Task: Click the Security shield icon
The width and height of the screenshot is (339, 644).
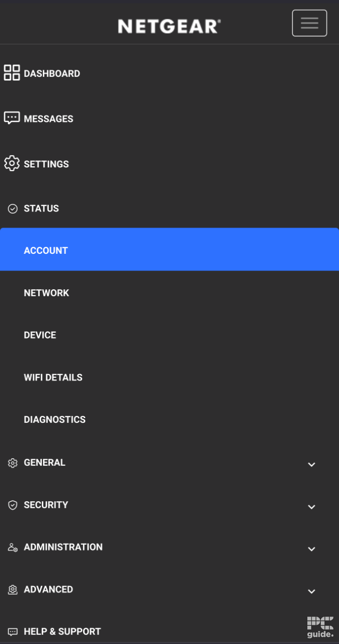Action: click(13, 505)
